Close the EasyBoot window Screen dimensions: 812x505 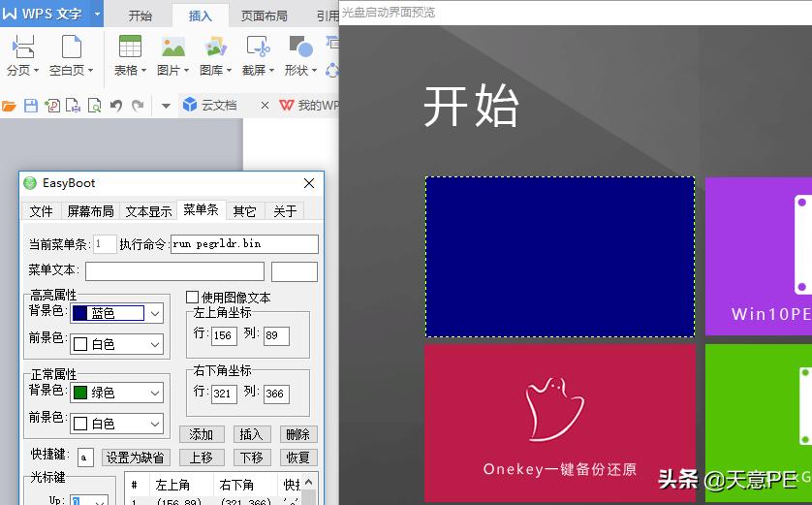tap(309, 183)
